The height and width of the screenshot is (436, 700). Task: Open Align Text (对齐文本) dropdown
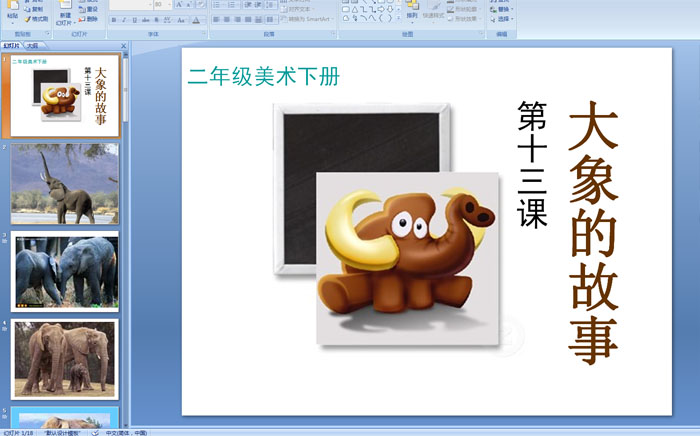296,9
